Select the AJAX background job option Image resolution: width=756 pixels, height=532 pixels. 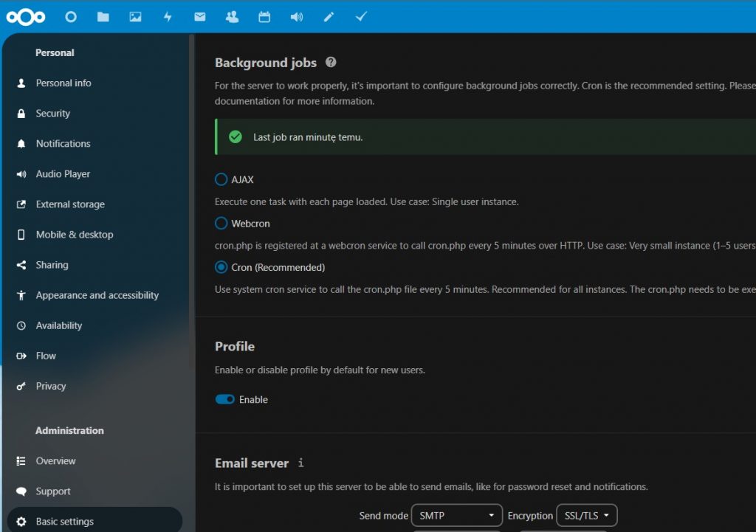[x=221, y=179]
